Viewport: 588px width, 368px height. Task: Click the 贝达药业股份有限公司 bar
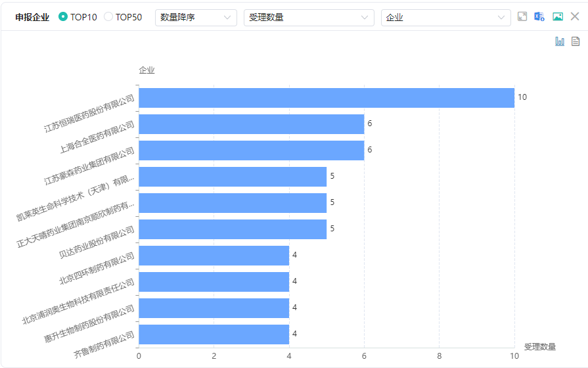point(233,229)
